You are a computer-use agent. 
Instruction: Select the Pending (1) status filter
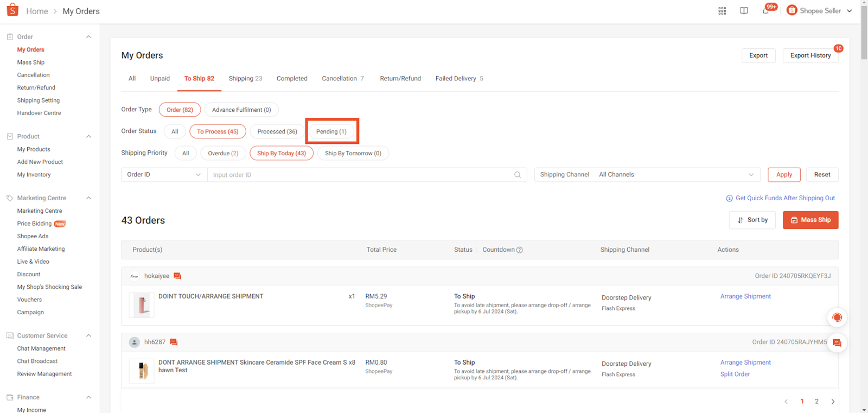click(331, 131)
